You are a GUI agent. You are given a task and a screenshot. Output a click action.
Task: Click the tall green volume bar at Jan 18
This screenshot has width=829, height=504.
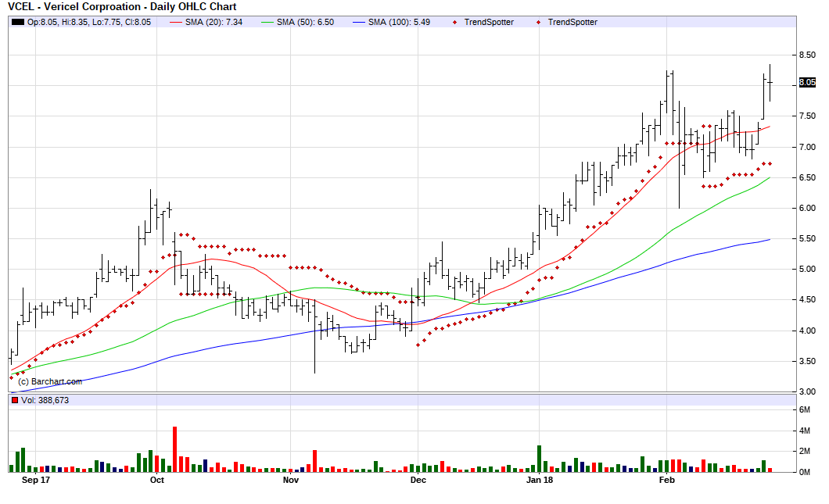point(540,459)
